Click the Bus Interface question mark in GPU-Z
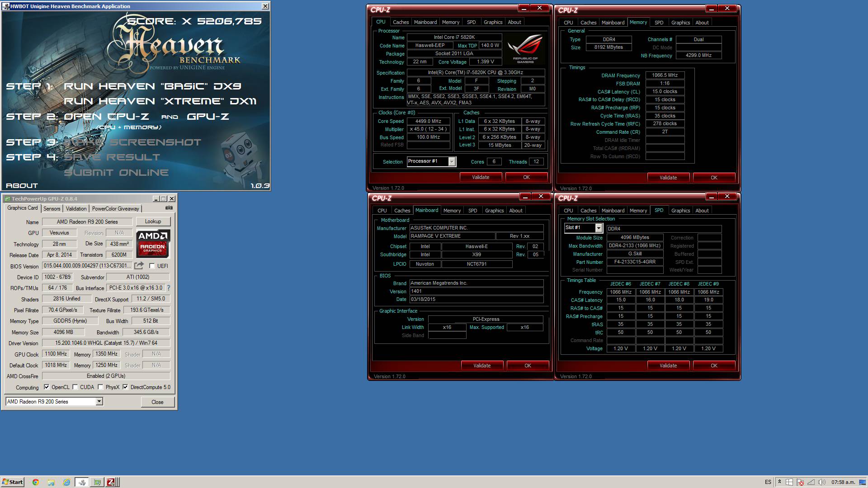Screen dimensions: 868x488 [x=169, y=288]
